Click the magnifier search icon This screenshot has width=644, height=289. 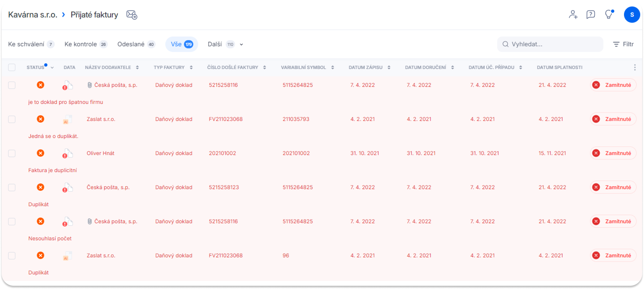tap(505, 44)
